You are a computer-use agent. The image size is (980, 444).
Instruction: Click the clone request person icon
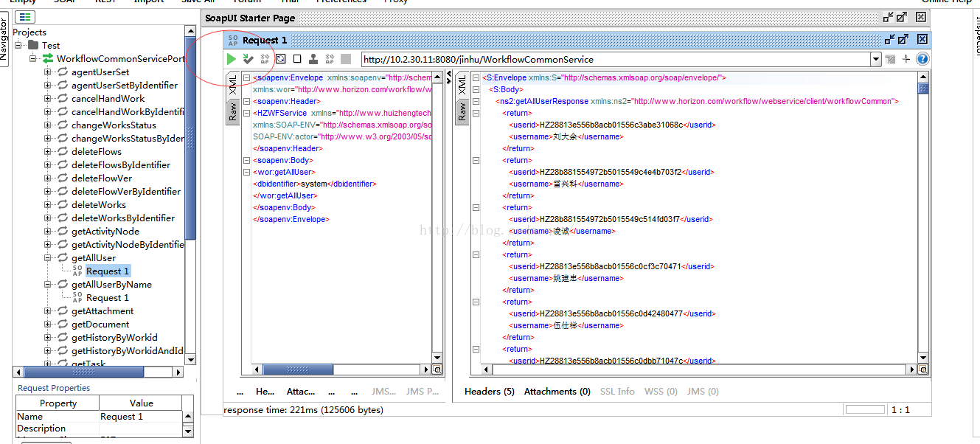coord(313,59)
